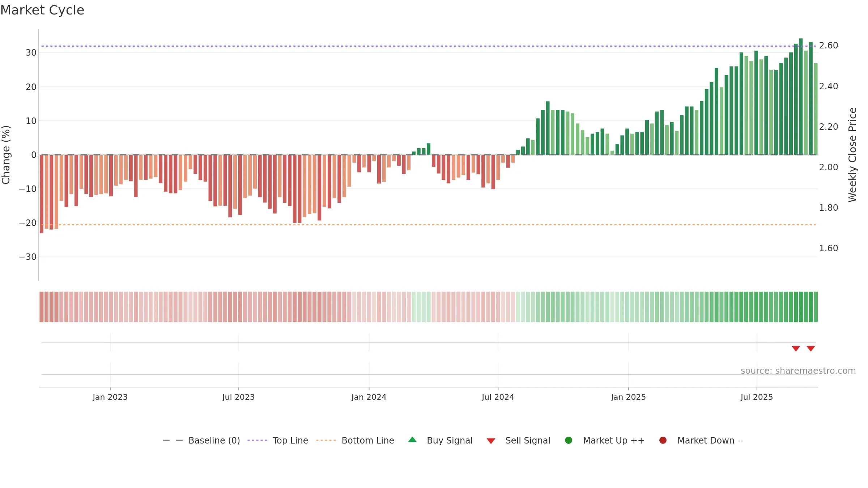Click the red Market Down circle icon
868x488 pixels.
pos(663,440)
